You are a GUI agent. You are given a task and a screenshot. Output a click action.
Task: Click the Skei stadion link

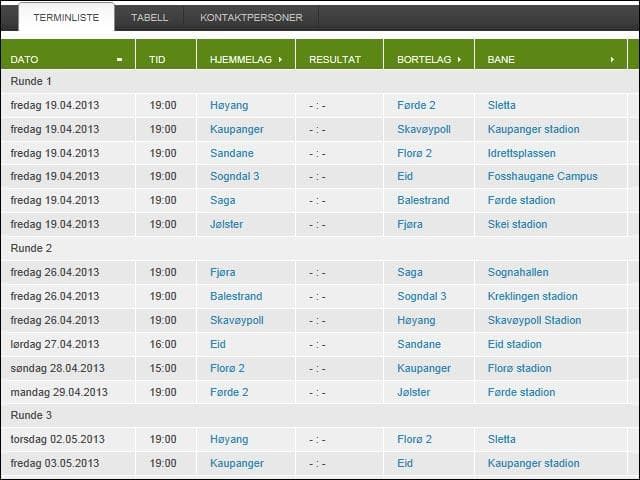click(x=517, y=225)
